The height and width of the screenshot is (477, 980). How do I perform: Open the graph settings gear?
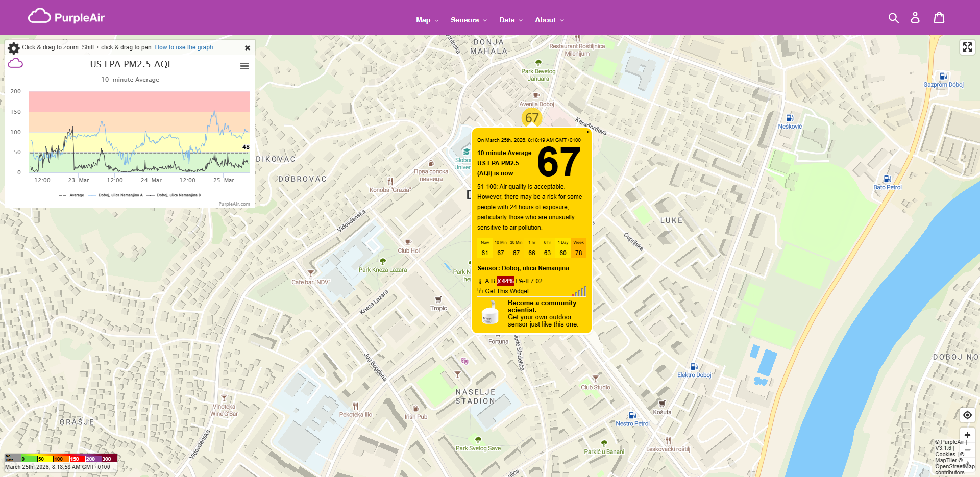13,47
